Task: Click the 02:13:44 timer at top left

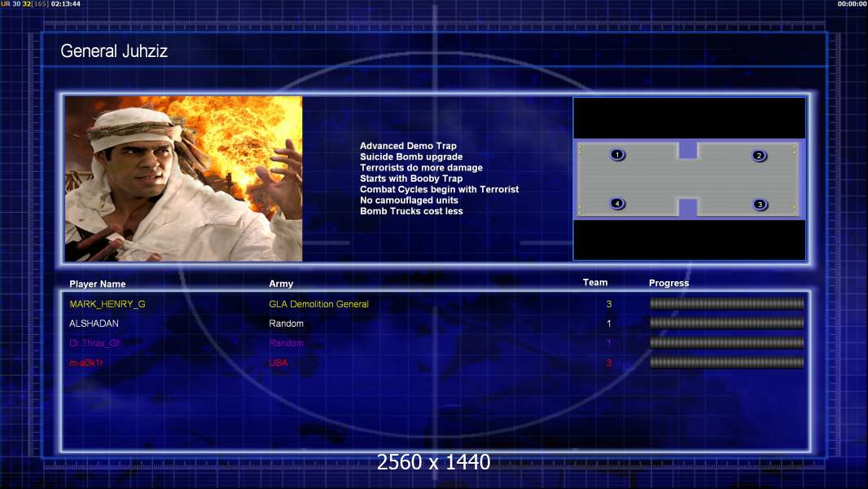Action: click(65, 4)
